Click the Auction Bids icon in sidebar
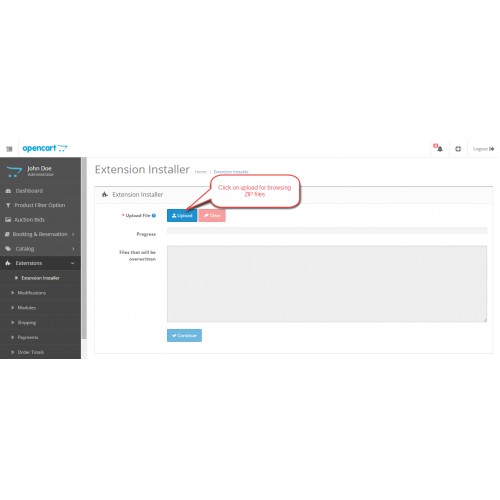 coord(8,220)
